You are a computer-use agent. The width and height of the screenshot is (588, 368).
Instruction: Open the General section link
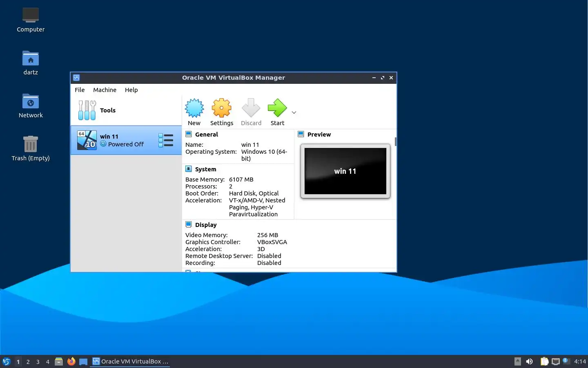207,135
